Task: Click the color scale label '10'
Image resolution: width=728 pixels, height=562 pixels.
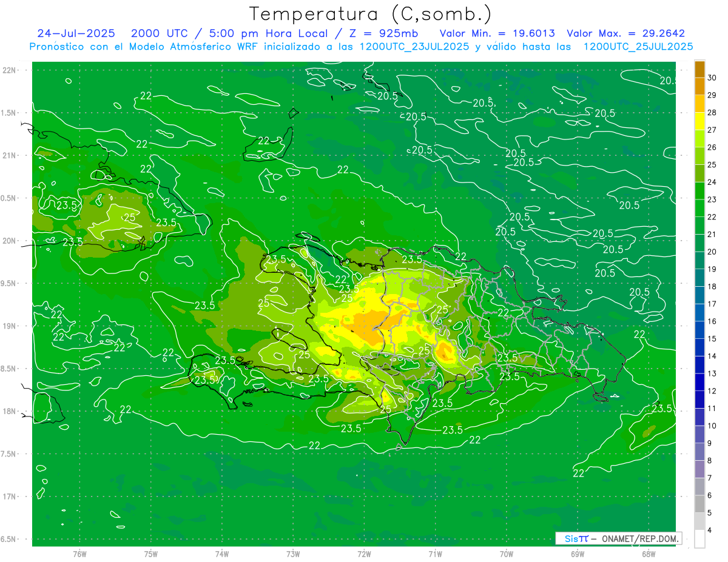Action: (712, 426)
